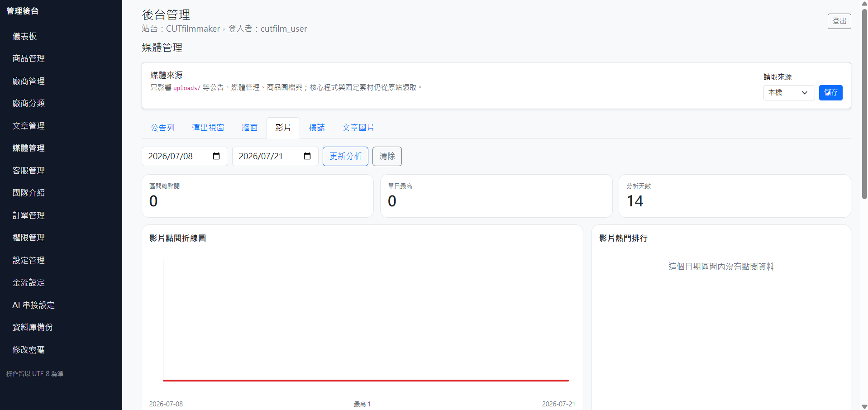
Task: Switch to the 標誌 tab
Action: point(317,128)
